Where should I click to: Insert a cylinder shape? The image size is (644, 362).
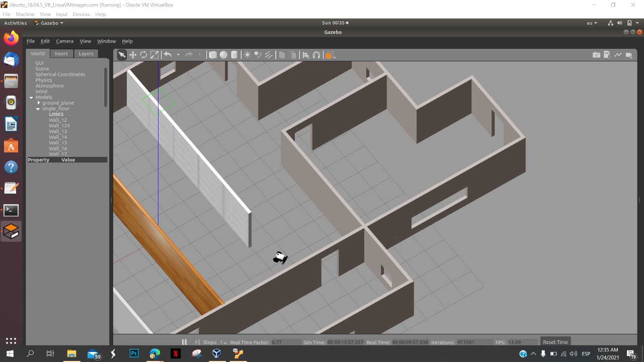tap(234, 55)
